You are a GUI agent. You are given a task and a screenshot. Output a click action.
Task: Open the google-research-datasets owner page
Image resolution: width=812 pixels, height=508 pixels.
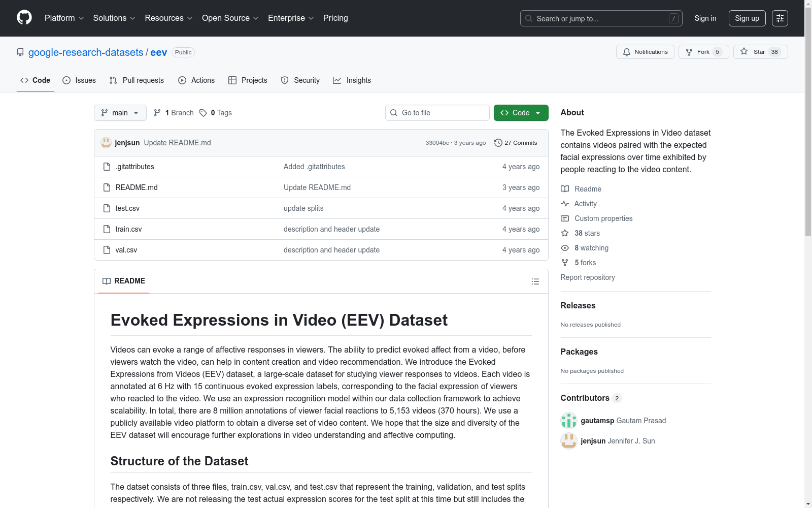tap(86, 52)
